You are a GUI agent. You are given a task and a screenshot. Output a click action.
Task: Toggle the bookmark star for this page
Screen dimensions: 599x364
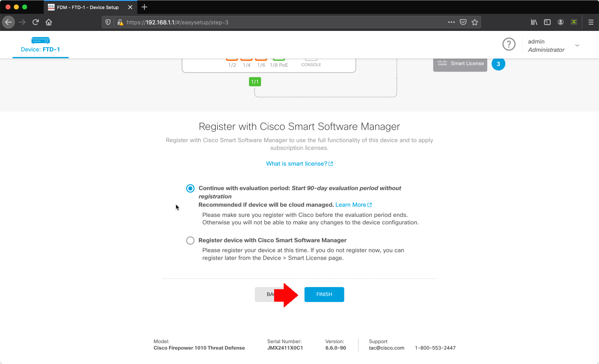coord(475,22)
